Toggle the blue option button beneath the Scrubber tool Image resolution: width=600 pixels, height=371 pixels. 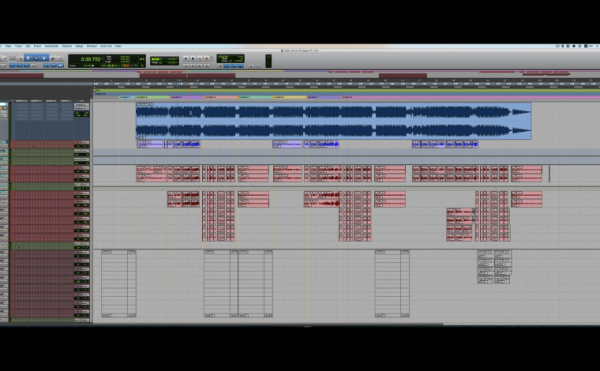(x=54, y=66)
